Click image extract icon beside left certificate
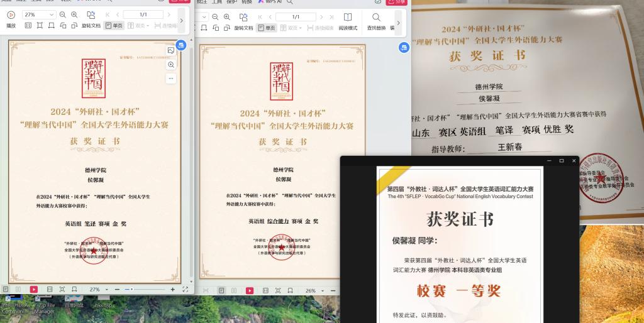 pos(171,50)
